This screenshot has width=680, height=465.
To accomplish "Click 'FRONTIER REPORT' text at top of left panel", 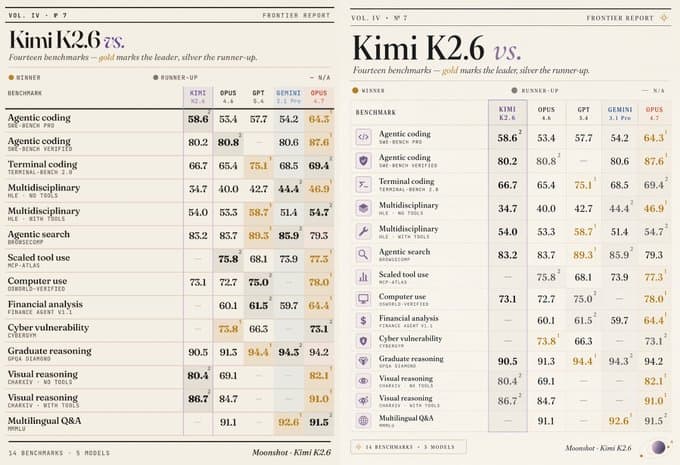I will tap(296, 15).
